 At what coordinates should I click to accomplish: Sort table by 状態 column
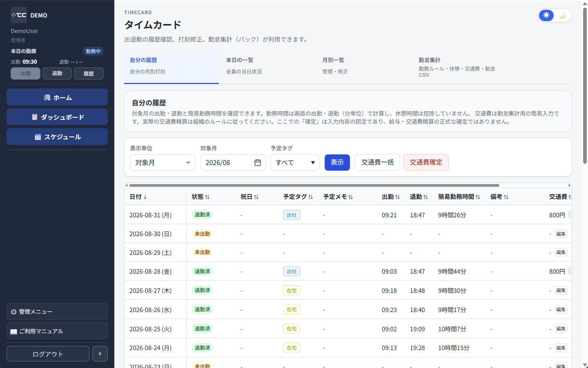pos(200,197)
